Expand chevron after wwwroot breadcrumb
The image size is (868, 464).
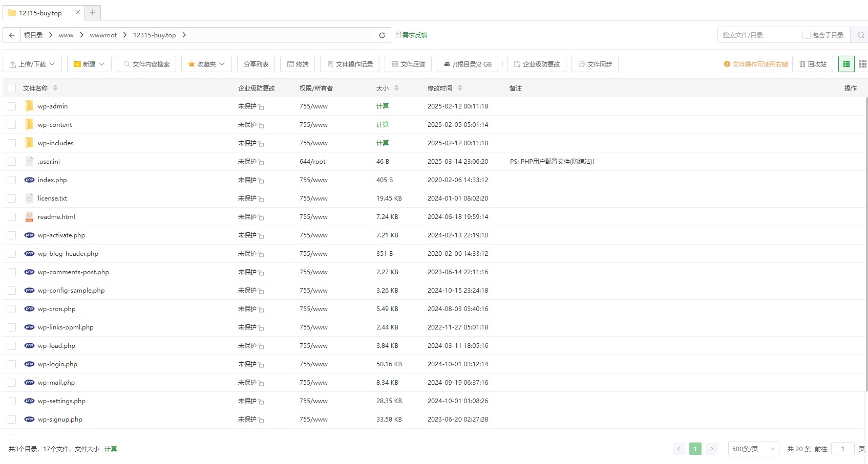[x=125, y=35]
